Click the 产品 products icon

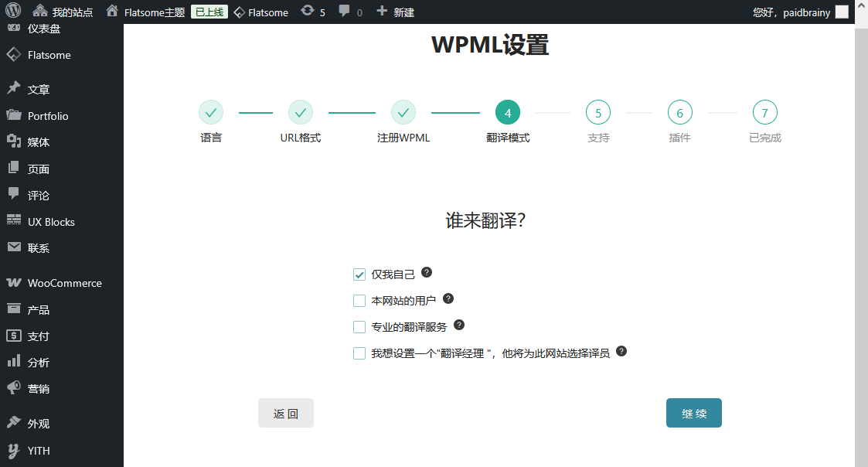coord(13,308)
